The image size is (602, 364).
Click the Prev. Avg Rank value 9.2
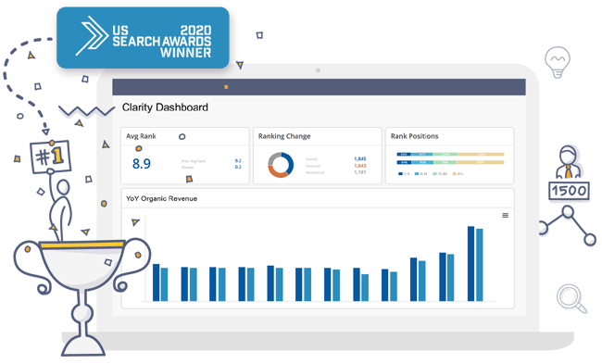[238, 161]
